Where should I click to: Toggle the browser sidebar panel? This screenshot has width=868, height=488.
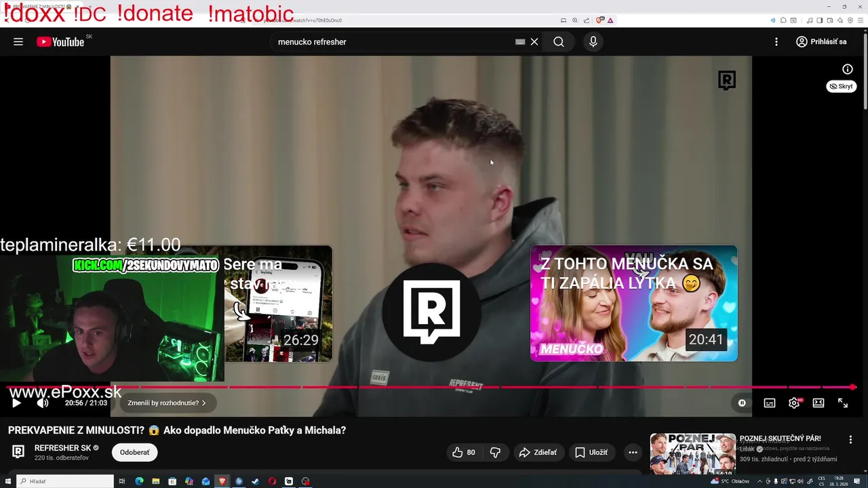tap(820, 20)
